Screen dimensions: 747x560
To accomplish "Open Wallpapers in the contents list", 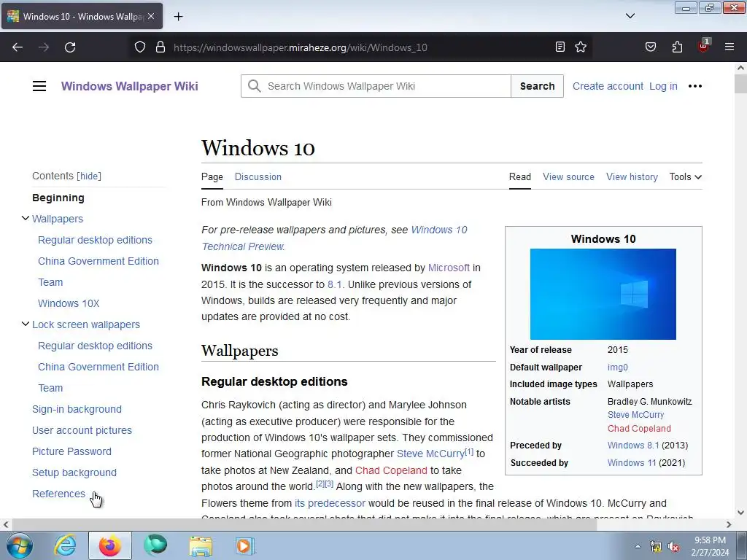I will [58, 219].
